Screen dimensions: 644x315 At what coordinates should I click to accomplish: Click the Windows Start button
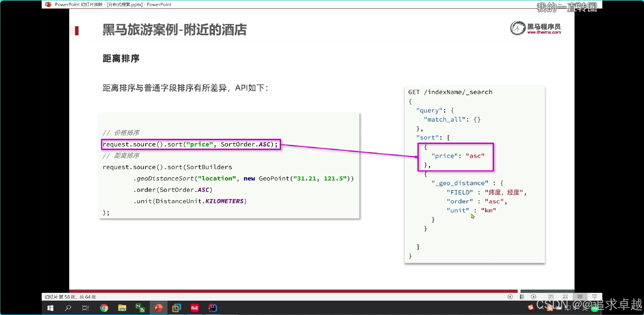(x=50, y=308)
